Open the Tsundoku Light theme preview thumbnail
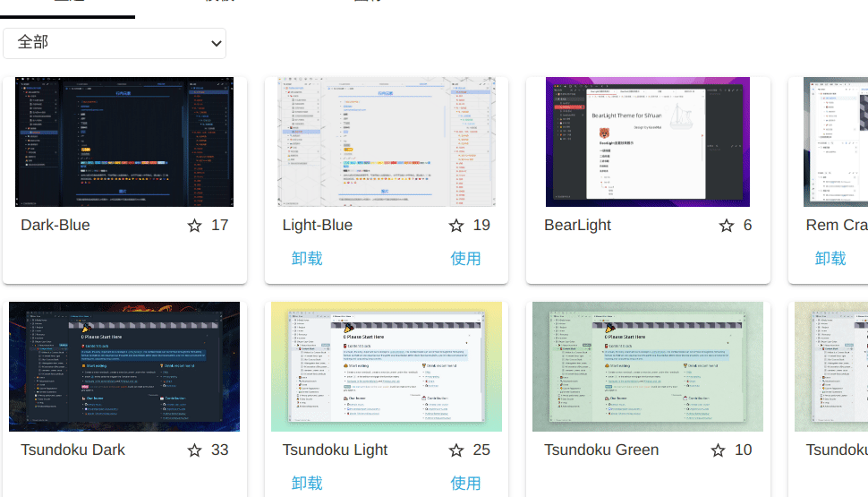The width and height of the screenshot is (868, 497). click(x=387, y=367)
